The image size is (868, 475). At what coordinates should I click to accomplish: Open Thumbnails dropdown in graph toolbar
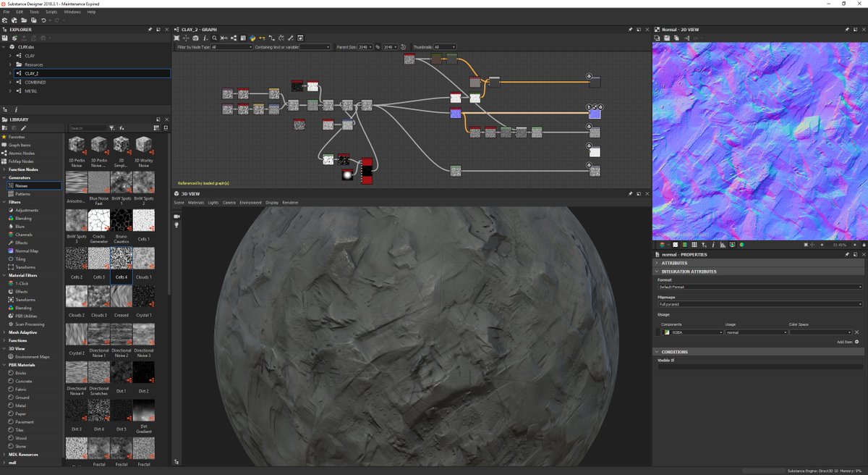(x=445, y=47)
